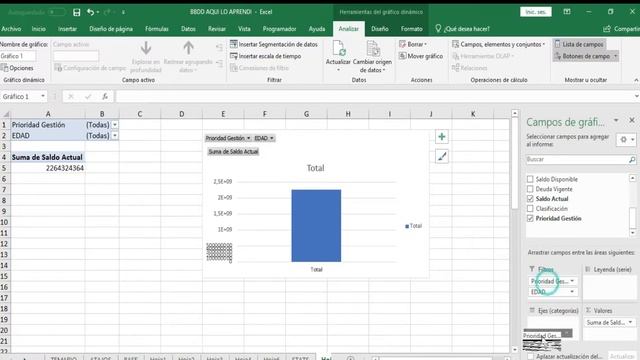Check the Saldo Disponible field
The width and height of the screenshot is (640, 360).
coord(530,179)
